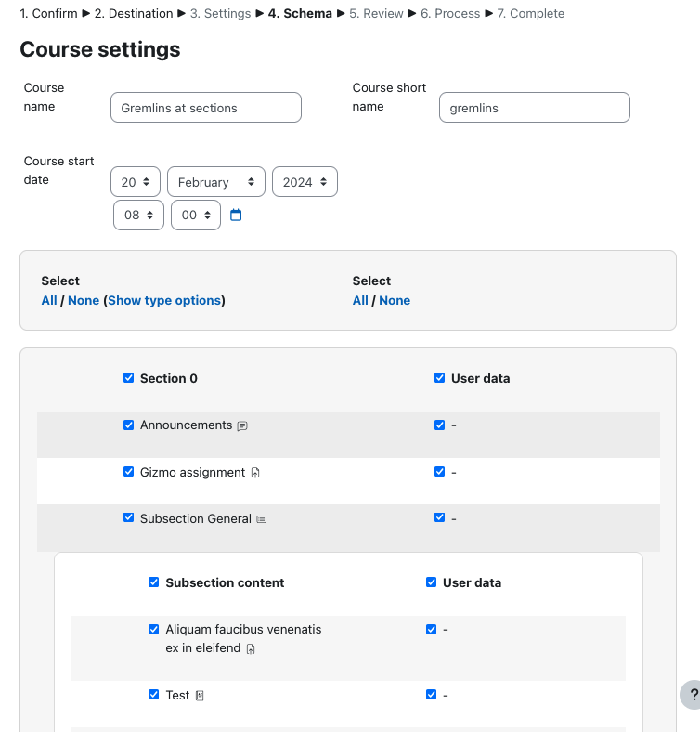This screenshot has width=700, height=732.
Task: Open the February month dropdown
Action: point(216,181)
